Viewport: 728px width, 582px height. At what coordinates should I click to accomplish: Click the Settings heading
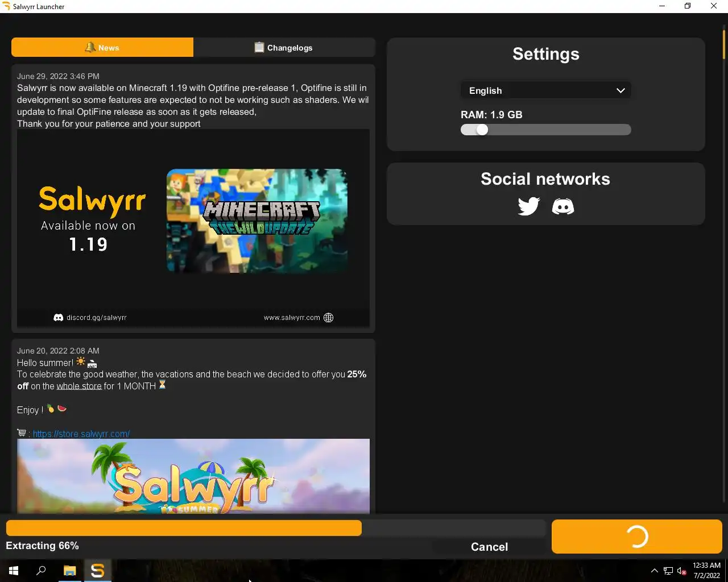(x=546, y=54)
